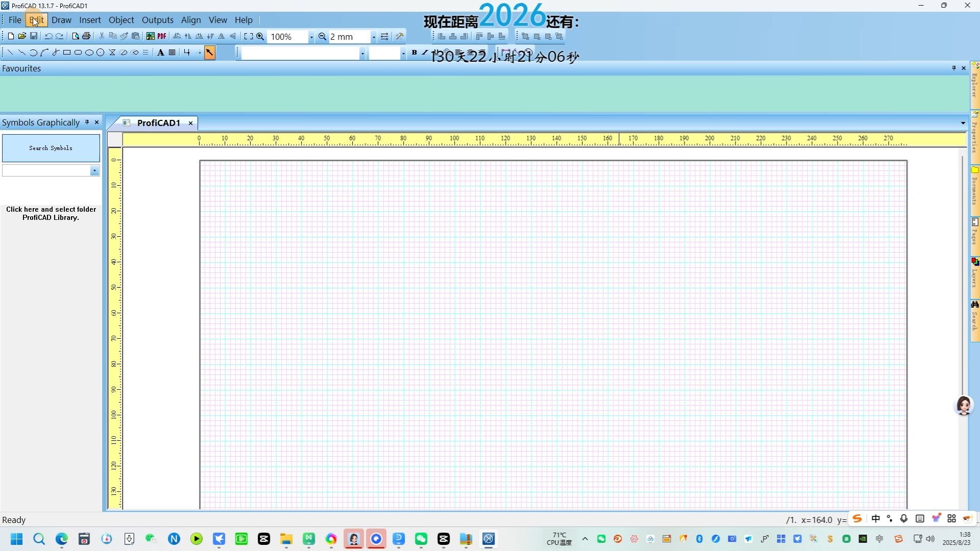
Task: Open the Align menu
Action: click(x=191, y=20)
